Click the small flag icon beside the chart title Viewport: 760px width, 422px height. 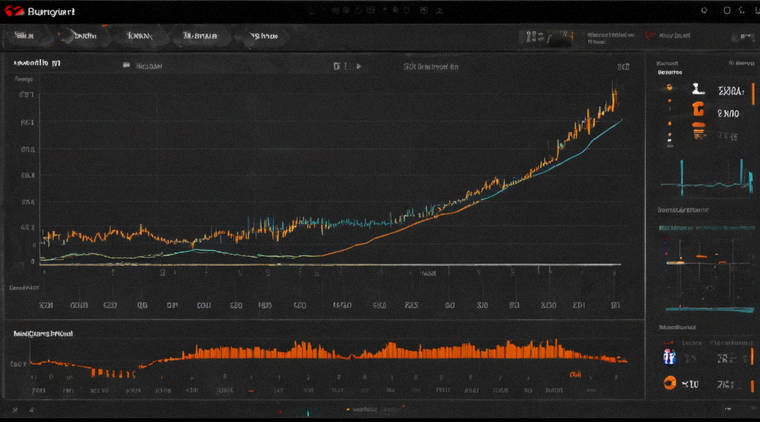coord(126,65)
